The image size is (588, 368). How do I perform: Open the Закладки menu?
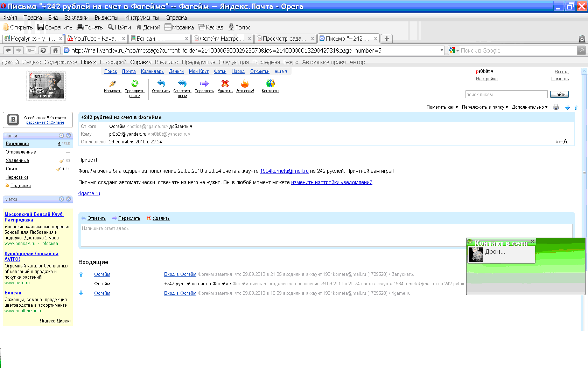pyautogui.click(x=76, y=18)
